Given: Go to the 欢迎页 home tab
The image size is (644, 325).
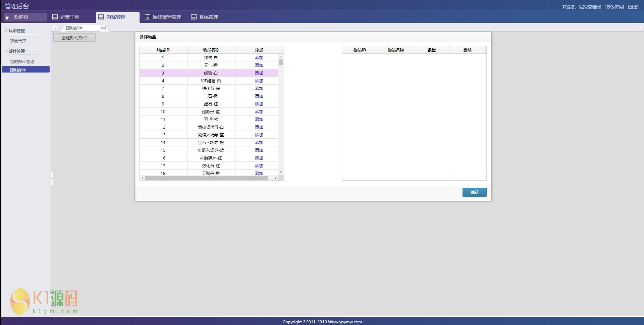Looking at the screenshot, I should (25, 17).
